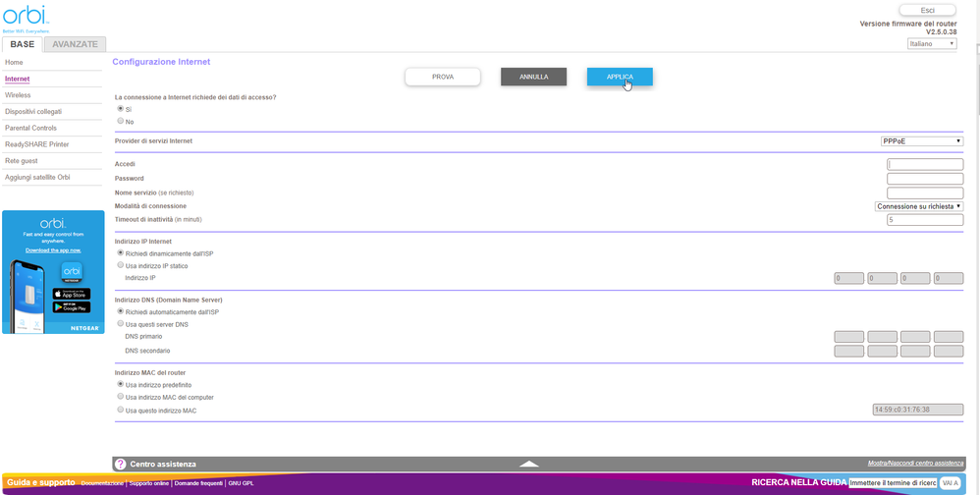Select "Usa indirizzo IP statico" option
The width and height of the screenshot is (980, 495).
[121, 265]
